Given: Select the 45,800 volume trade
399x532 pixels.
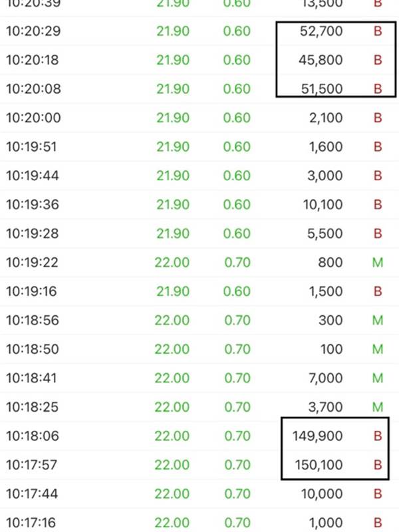Looking at the screenshot, I should click(x=321, y=60).
